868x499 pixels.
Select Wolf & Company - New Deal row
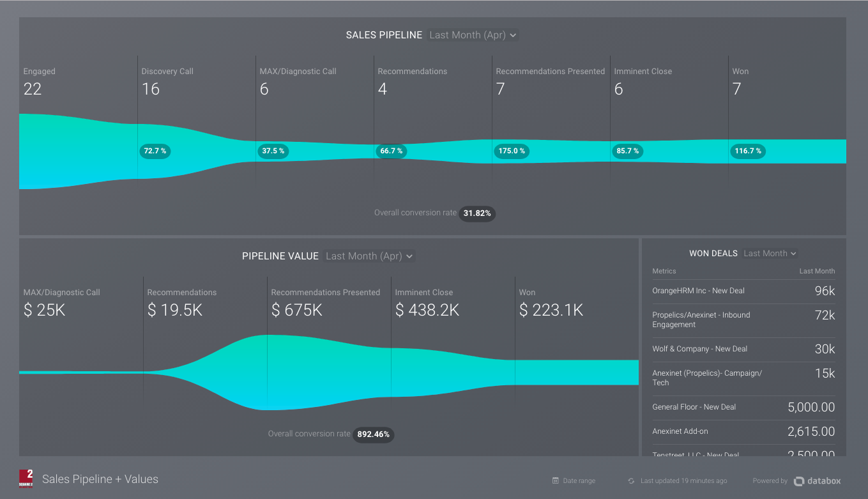tap(743, 349)
